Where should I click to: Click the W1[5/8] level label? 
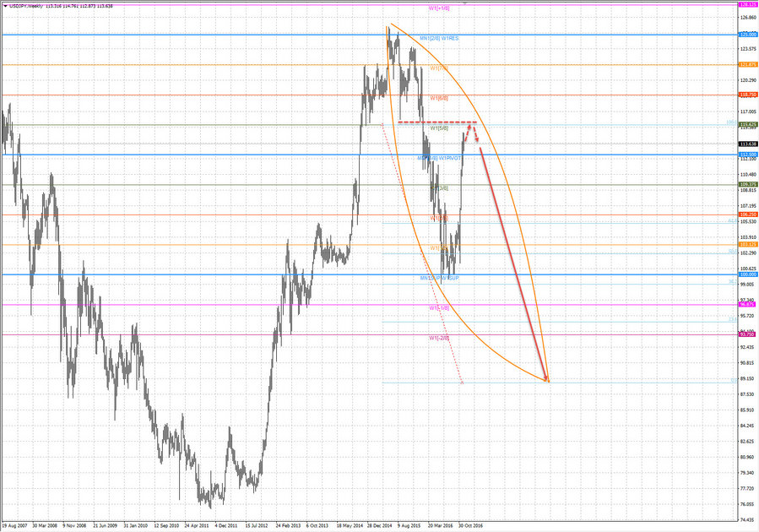click(x=439, y=128)
